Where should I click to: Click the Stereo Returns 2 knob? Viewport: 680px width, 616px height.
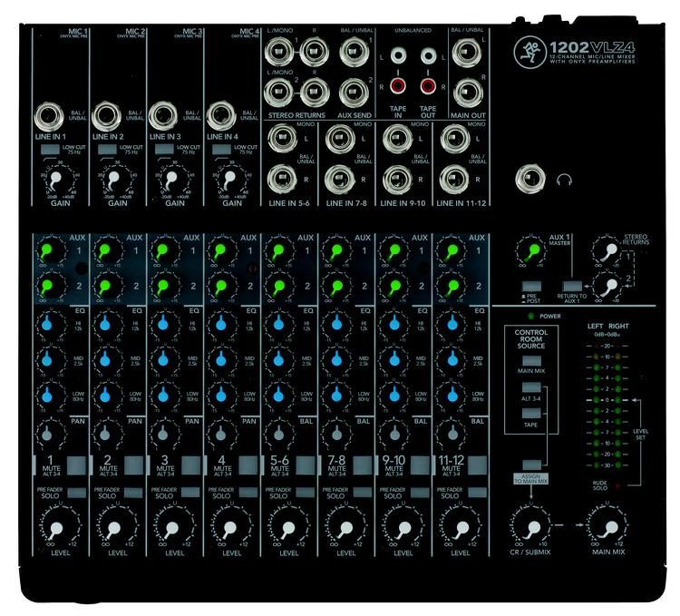(x=608, y=286)
